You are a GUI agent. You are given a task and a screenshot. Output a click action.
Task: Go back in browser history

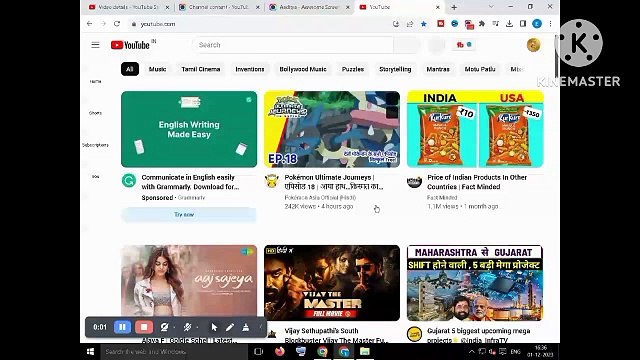[89, 24]
